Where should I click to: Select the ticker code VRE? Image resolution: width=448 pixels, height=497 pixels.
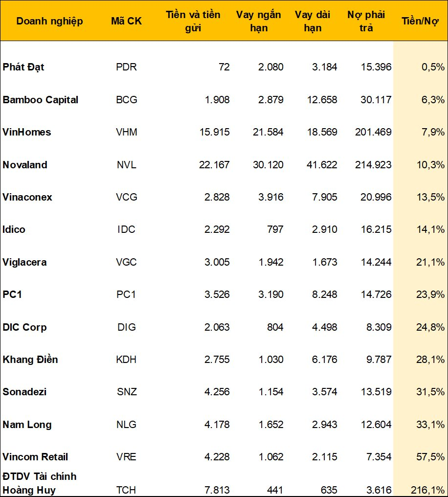click(126, 457)
